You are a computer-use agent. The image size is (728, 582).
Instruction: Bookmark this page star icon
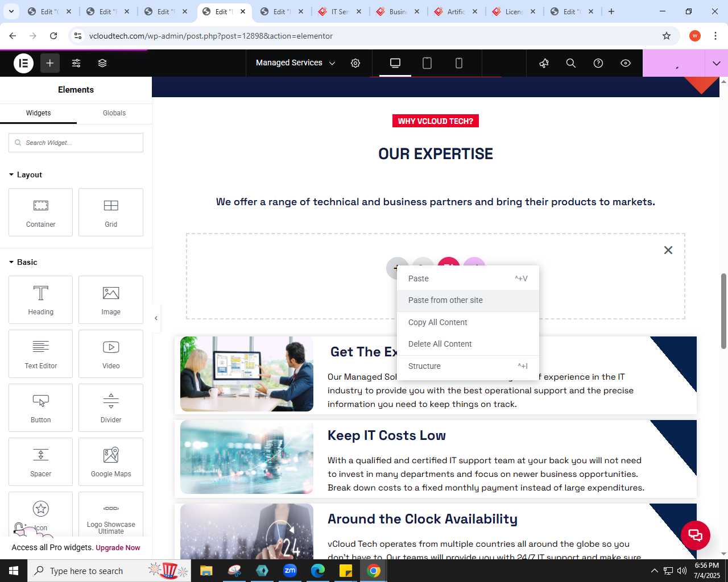667,36
